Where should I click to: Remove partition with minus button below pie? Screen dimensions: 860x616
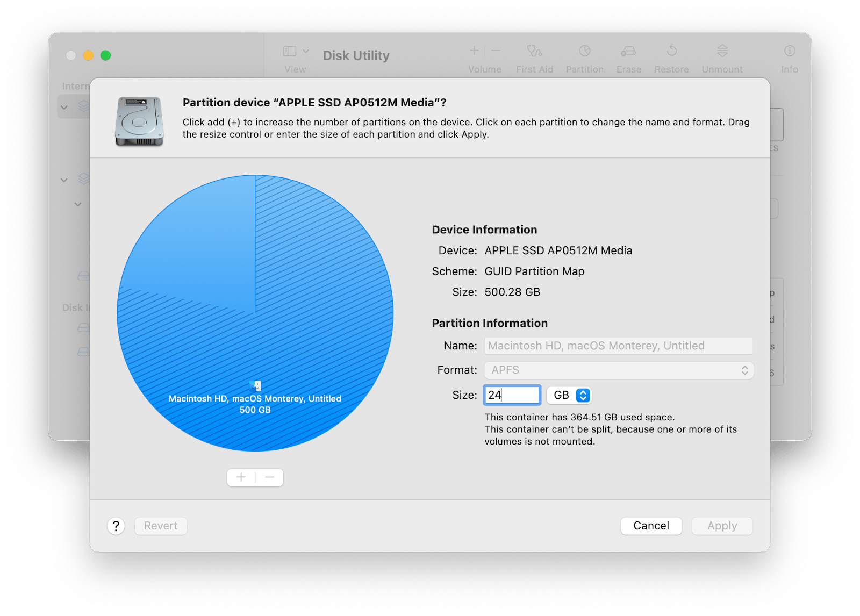(270, 477)
